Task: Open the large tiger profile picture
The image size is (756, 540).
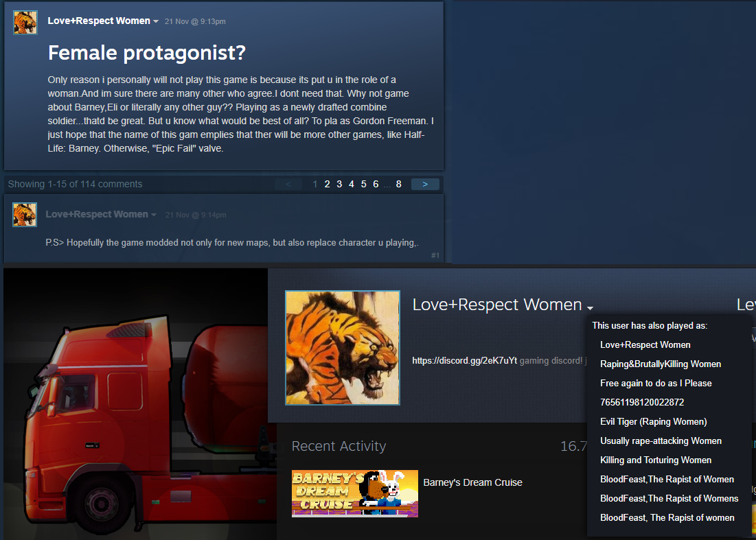Action: (343, 348)
